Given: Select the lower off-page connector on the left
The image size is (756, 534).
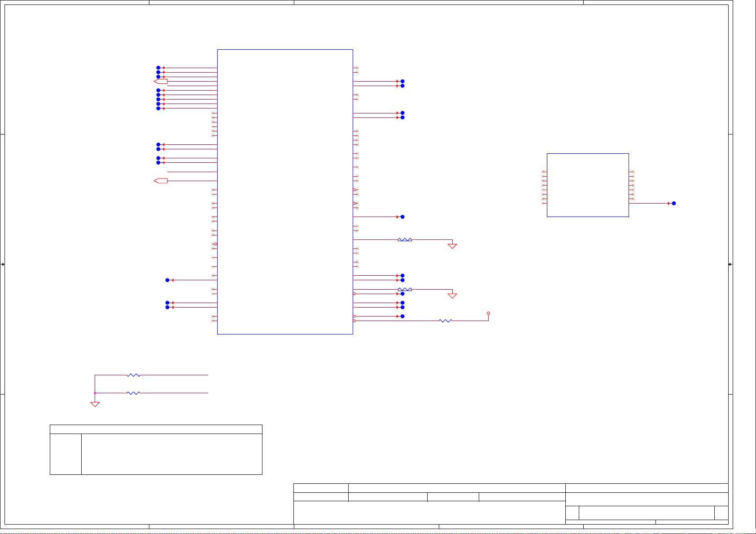Looking at the screenshot, I should click(161, 181).
